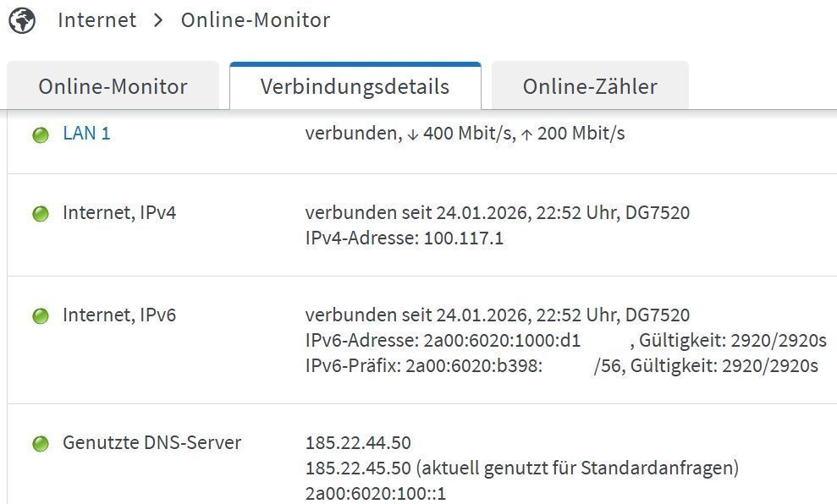Viewport: 837px width, 504px height.
Task: Click the IPv6-Präfix line
Action: tap(562, 366)
